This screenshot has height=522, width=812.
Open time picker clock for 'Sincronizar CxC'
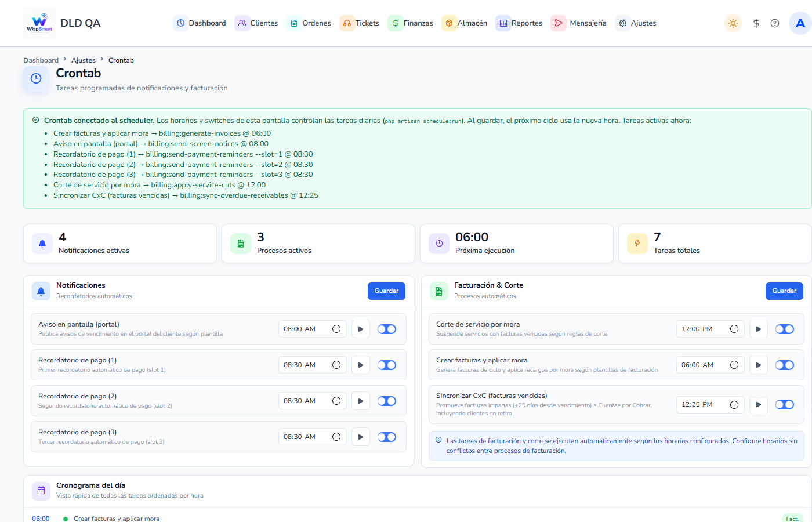coord(734,404)
